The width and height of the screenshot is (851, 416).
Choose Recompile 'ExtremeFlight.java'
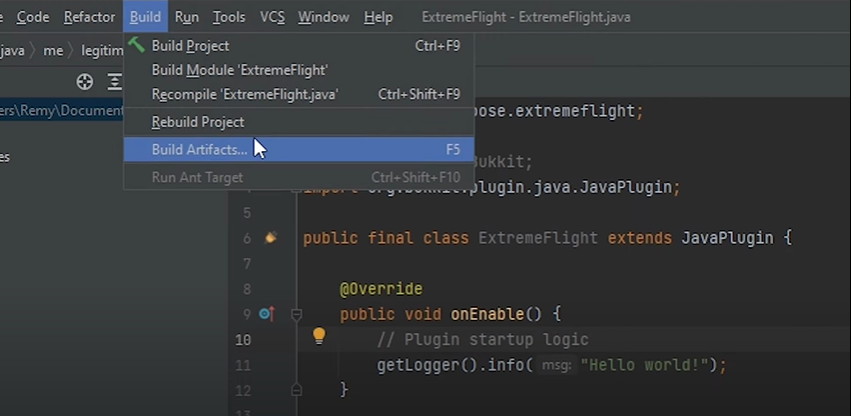299,94
